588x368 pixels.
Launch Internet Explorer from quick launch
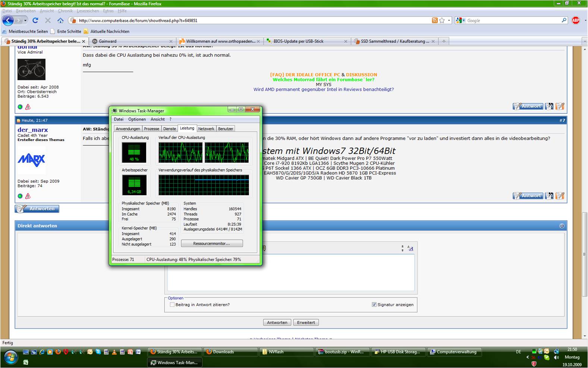42,352
